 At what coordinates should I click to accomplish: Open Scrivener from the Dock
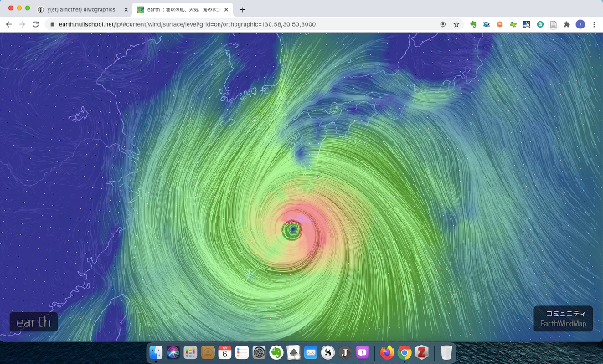[x=327, y=352]
